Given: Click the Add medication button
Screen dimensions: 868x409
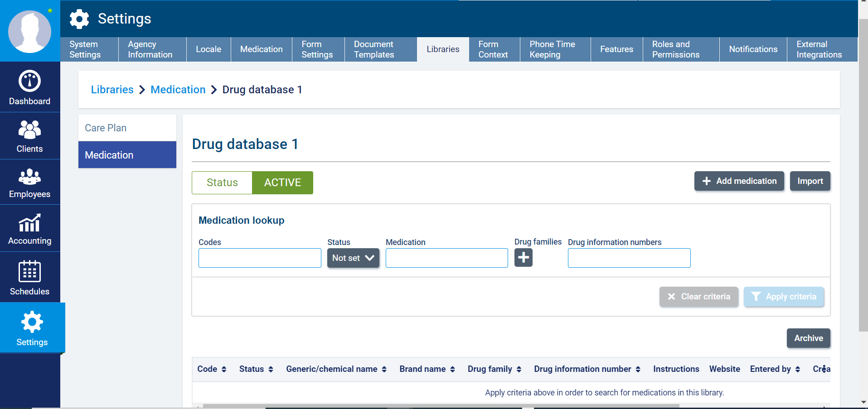Looking at the screenshot, I should click(739, 181).
